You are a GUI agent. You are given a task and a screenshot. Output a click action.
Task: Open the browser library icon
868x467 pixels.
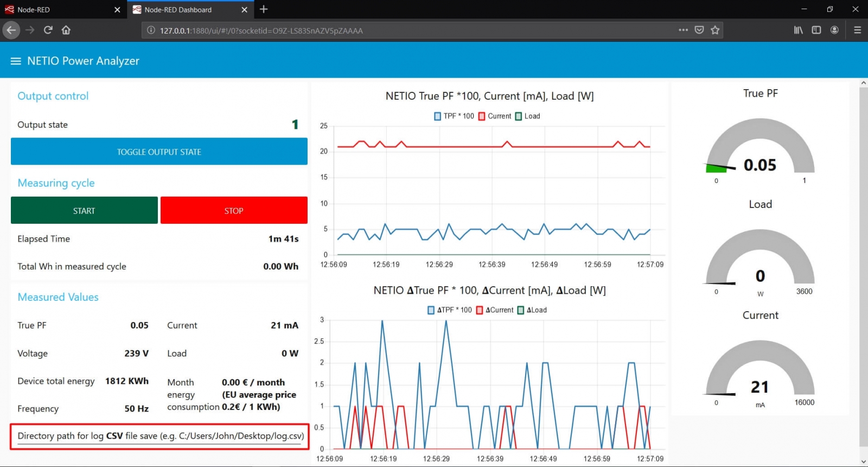[798, 30]
